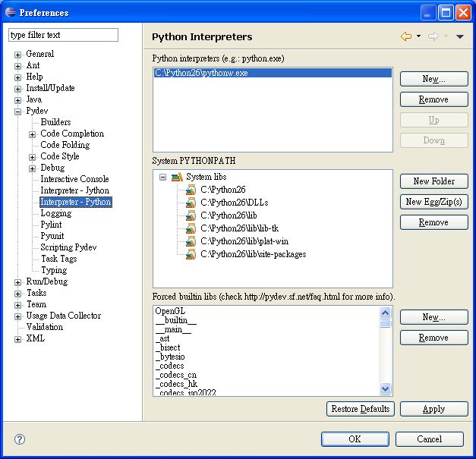Click the C:\Python26\lib\lib-tk folder icon
Image resolution: width=476 pixels, height=459 pixels.
[x=191, y=228]
